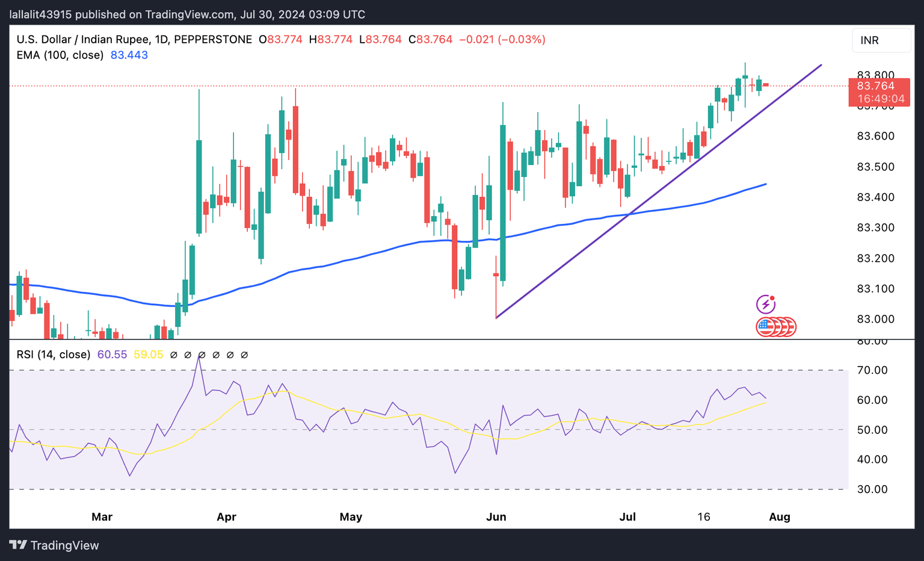The height and width of the screenshot is (561, 924).
Task: Select the latest red candlestick on chart
Action: click(x=766, y=85)
